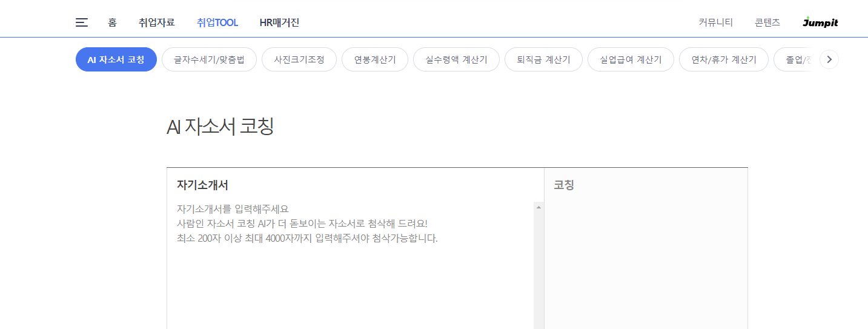The image size is (868, 329).
Task: Click the AI 자소서 코칭 page heading
Action: pyautogui.click(x=220, y=127)
